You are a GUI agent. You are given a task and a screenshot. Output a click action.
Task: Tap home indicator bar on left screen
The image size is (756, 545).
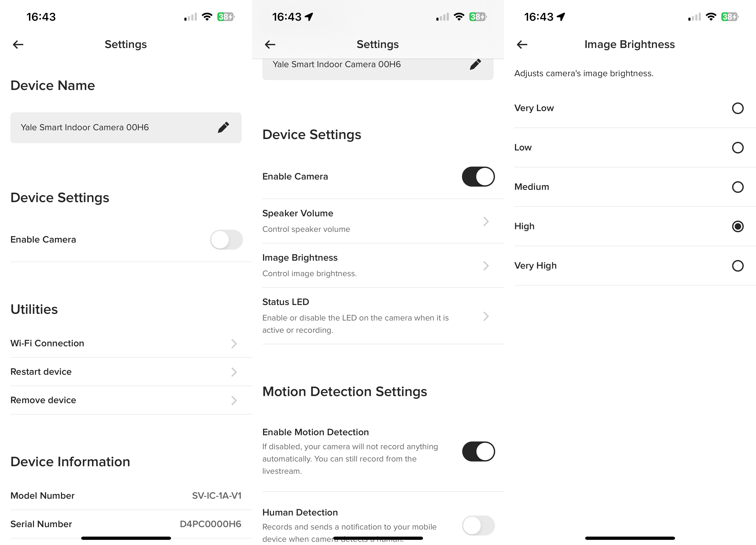[x=126, y=538]
